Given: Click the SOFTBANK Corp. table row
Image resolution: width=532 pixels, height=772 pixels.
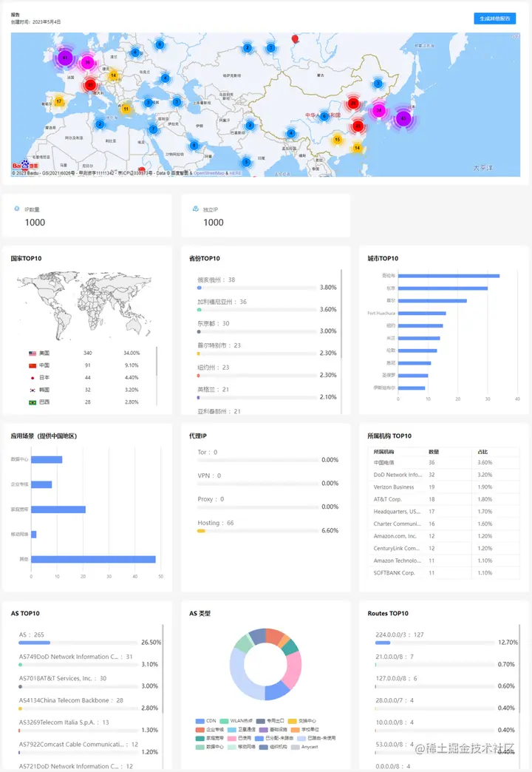Looking at the screenshot, I should (443, 573).
